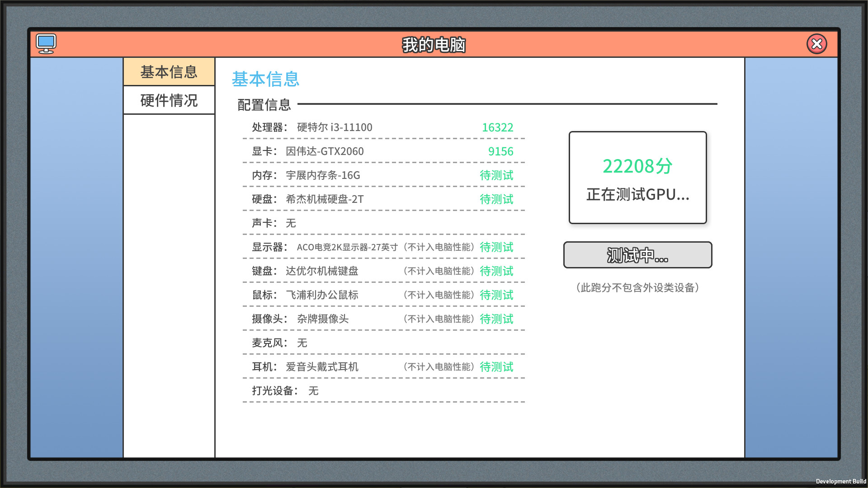
Task: Click the 待测试 status next to 内存
Action: (496, 175)
